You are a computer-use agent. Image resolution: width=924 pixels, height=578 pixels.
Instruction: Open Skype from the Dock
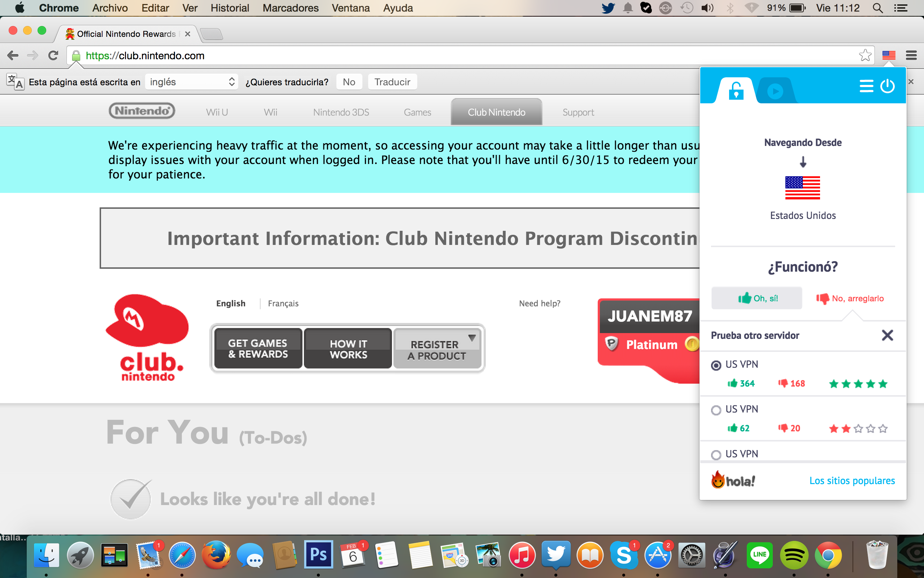pyautogui.click(x=623, y=555)
